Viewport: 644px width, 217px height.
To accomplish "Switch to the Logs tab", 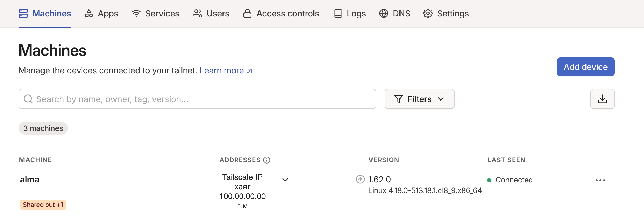I will 350,14.
